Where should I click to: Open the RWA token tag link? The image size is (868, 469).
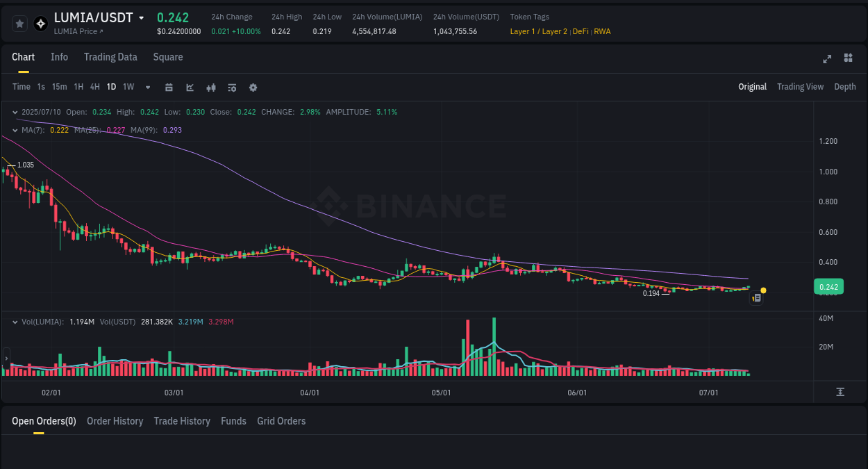602,31
